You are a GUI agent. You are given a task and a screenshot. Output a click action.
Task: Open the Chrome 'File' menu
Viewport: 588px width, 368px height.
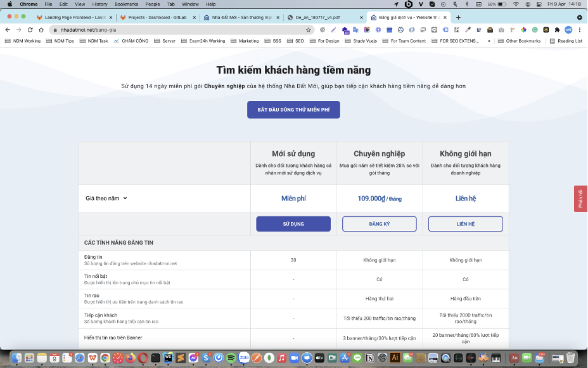[48, 4]
